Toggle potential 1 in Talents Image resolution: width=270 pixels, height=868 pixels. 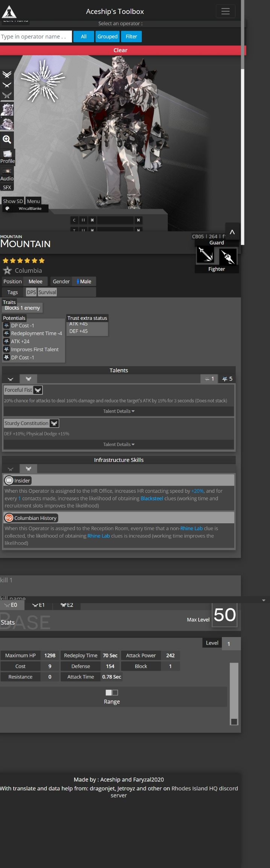tap(209, 379)
